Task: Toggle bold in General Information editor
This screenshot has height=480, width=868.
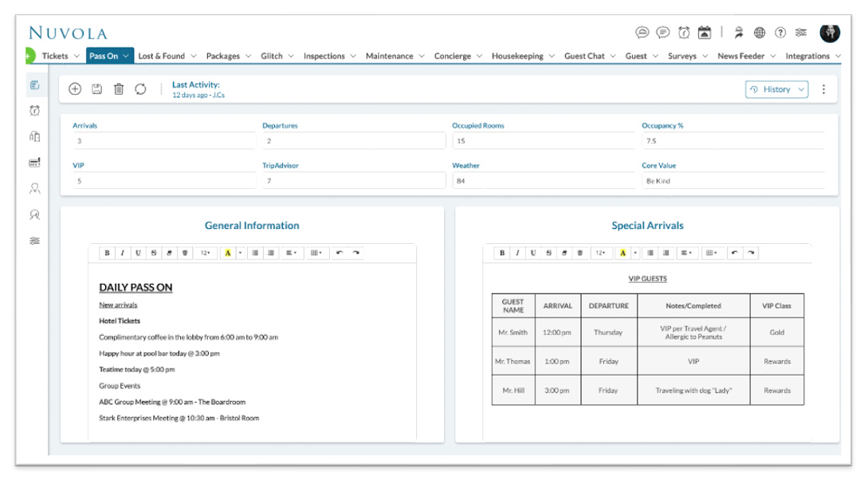Action: click(107, 253)
